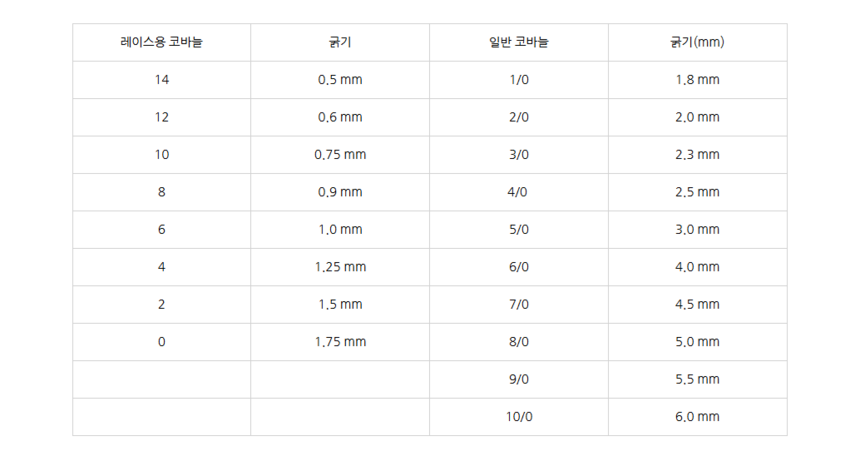Select the 5,5 mm thickness cell

point(697,379)
